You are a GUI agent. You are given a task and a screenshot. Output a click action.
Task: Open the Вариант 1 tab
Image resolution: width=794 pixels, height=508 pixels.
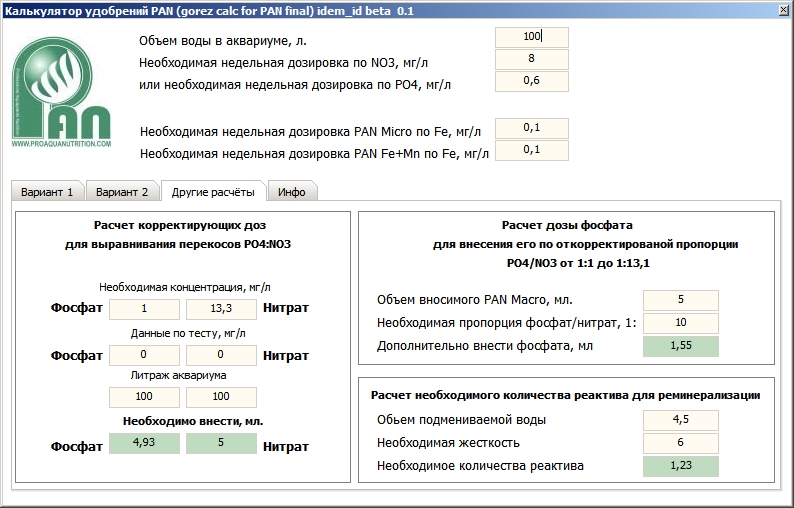[48, 192]
